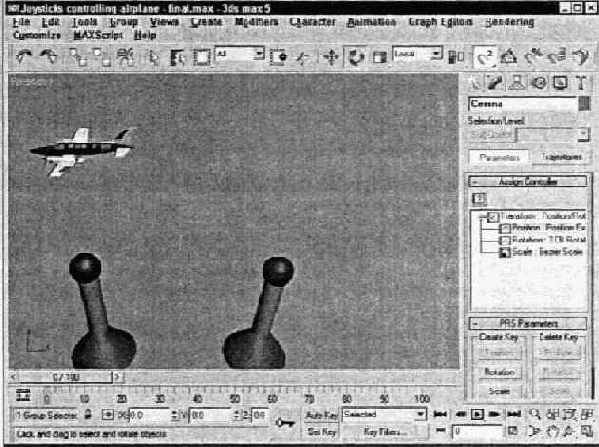The height and width of the screenshot is (447, 599).
Task: Open the Hierarchy command panel tab
Action: [516, 83]
